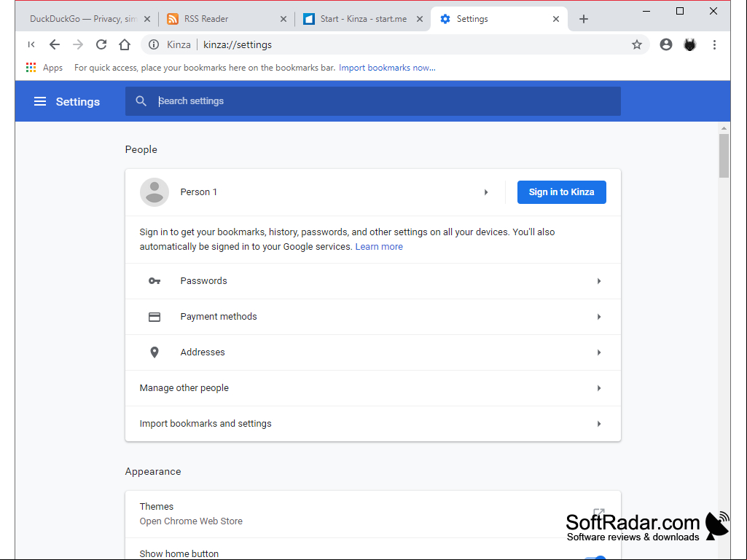Minimize the browser window

646,11
